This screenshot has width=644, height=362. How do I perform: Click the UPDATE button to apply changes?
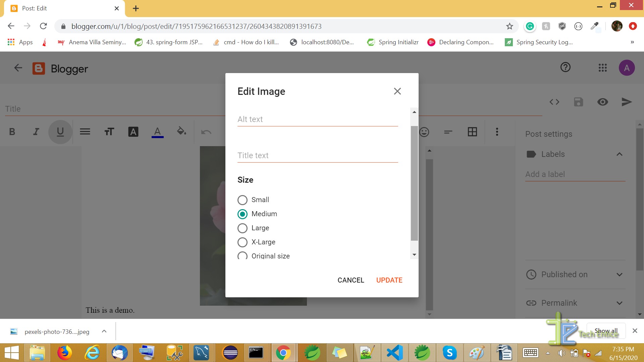(x=389, y=280)
